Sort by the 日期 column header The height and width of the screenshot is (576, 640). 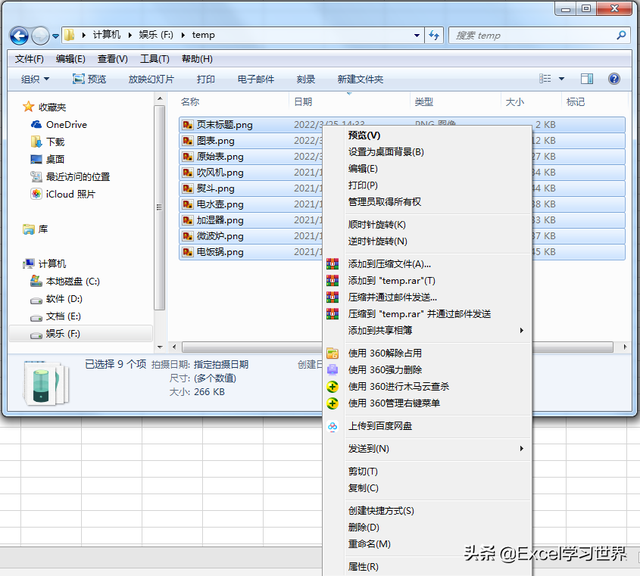tap(303, 102)
